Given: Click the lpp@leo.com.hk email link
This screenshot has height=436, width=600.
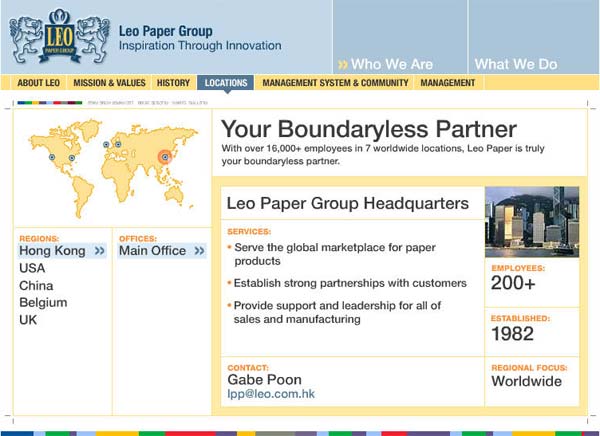Looking at the screenshot, I should (x=271, y=394).
